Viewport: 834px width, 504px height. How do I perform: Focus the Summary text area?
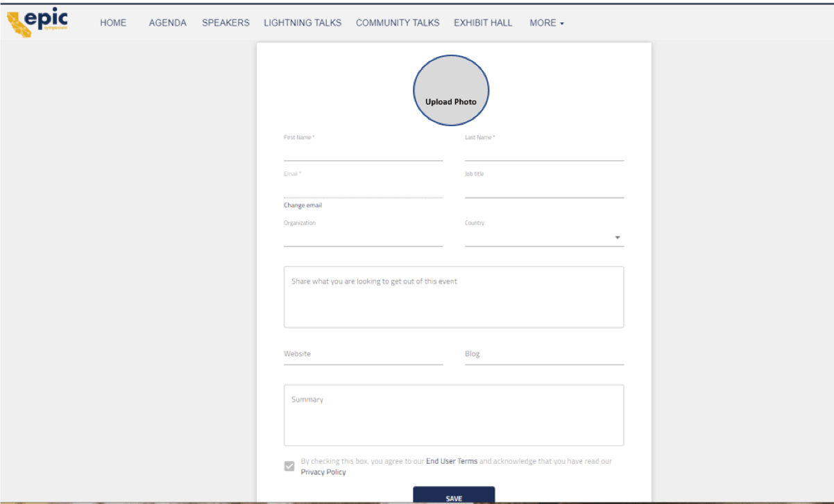(x=454, y=415)
